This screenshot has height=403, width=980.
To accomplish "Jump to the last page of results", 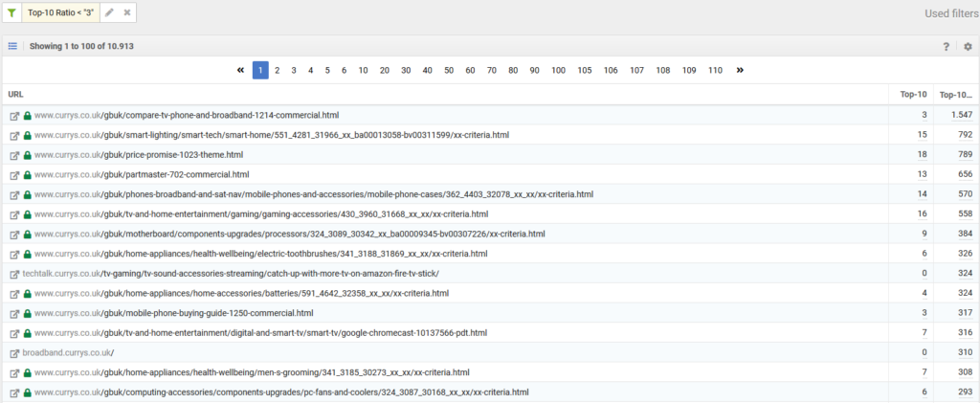I will 740,70.
